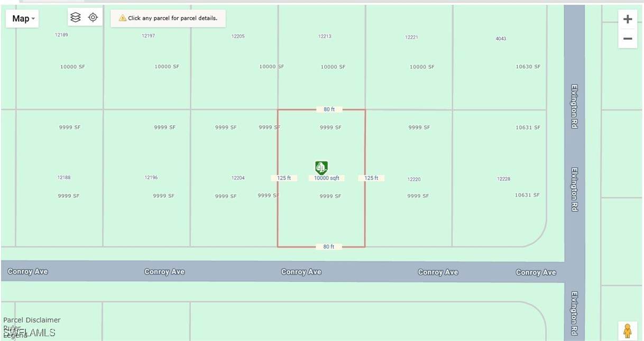Open the Map type dropdown

click(23, 19)
